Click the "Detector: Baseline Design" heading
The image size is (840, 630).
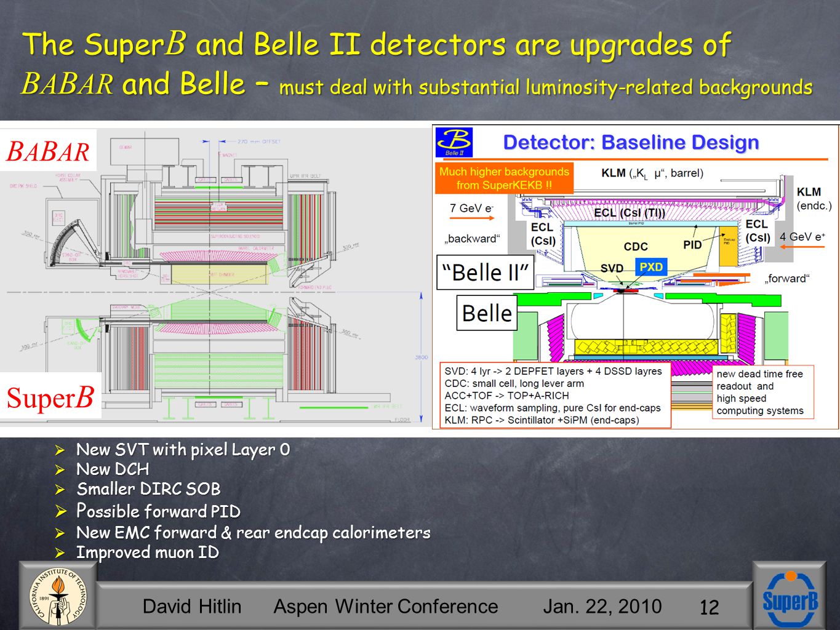(631, 142)
